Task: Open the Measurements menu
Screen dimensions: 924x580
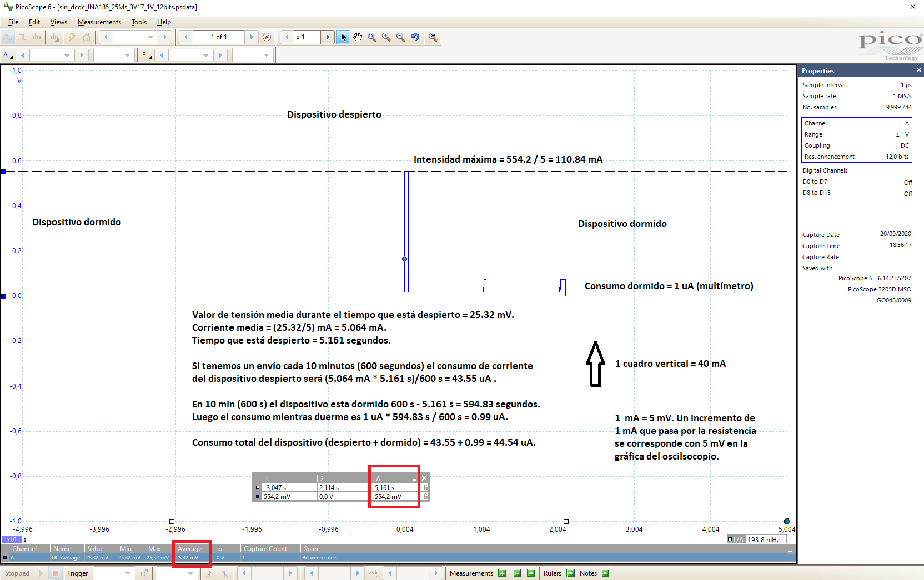Action: [x=99, y=22]
